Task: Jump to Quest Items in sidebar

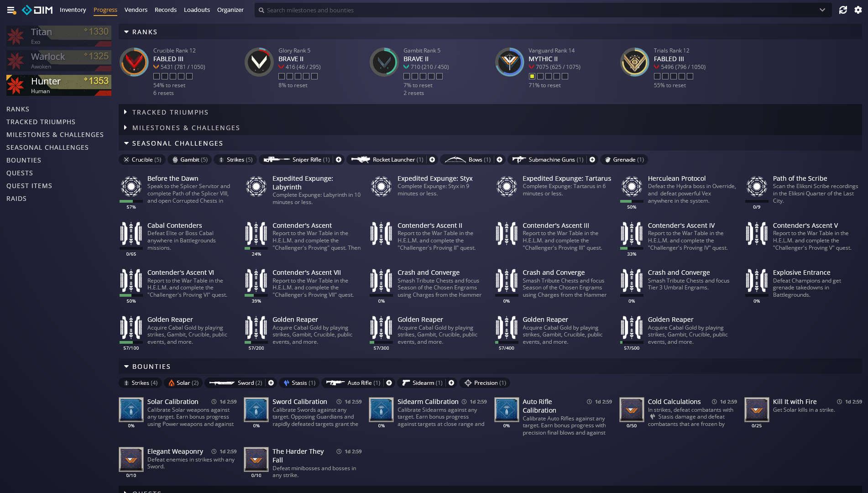Action: (x=29, y=186)
